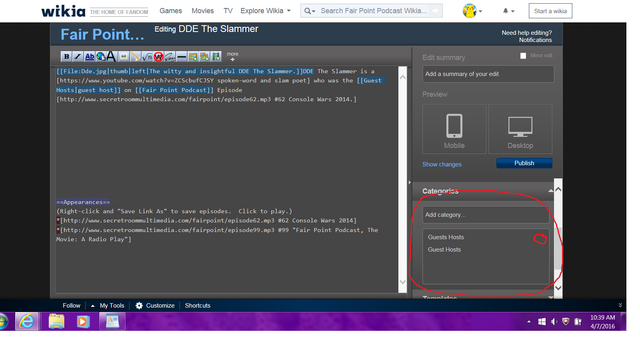Publish the edit
Screen dimensions: 640x360
point(524,163)
